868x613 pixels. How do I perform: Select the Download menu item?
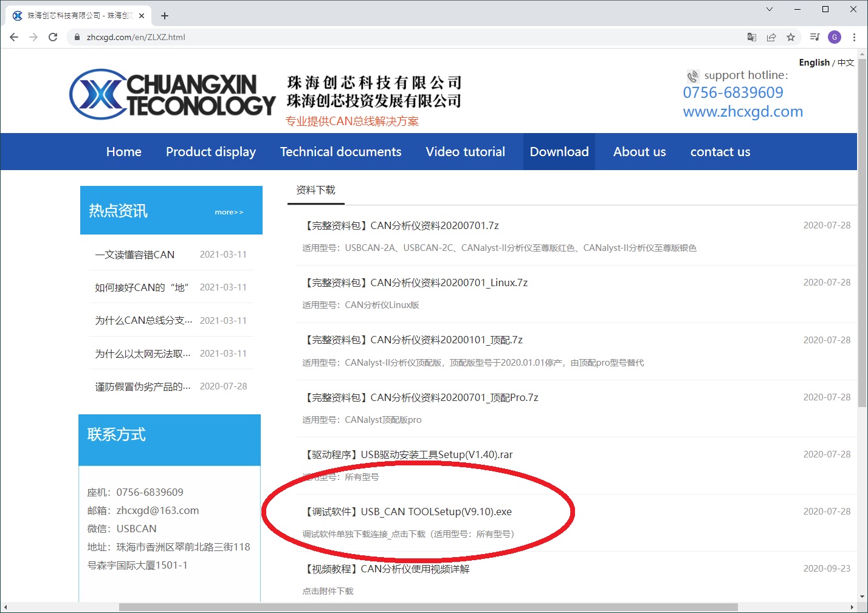click(x=559, y=152)
